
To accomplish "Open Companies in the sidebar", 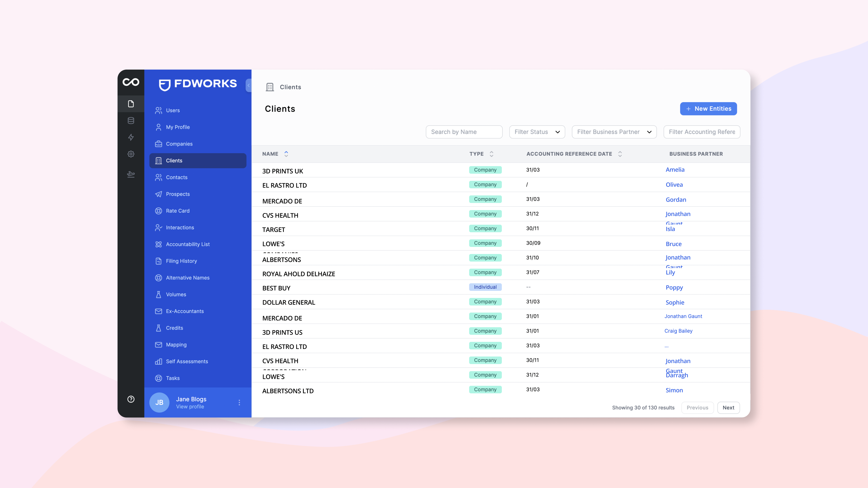I will tap(198, 144).
